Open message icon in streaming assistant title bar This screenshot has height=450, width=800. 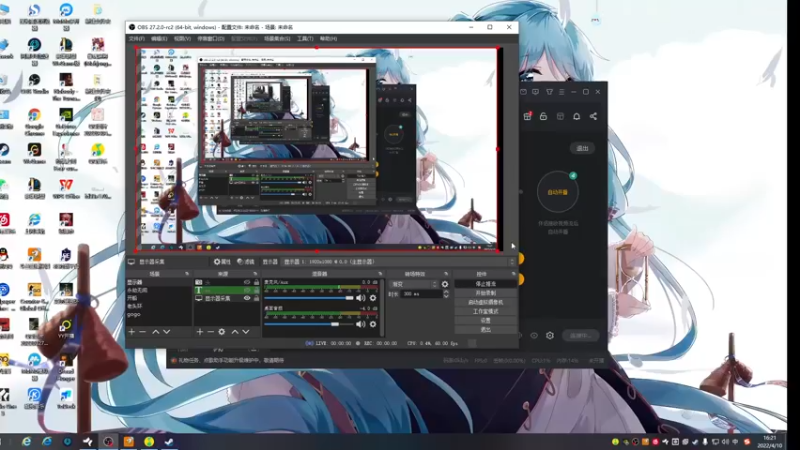pos(535,92)
